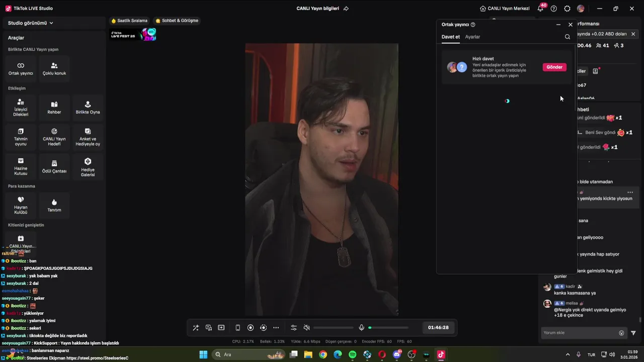Click the live camera preview
Image resolution: width=644 pixels, height=362 pixels.
(x=321, y=179)
